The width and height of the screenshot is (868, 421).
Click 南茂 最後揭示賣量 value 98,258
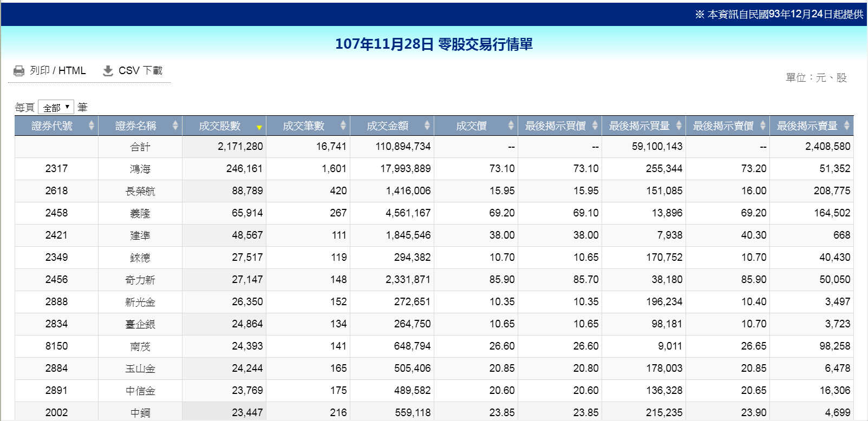(x=835, y=346)
